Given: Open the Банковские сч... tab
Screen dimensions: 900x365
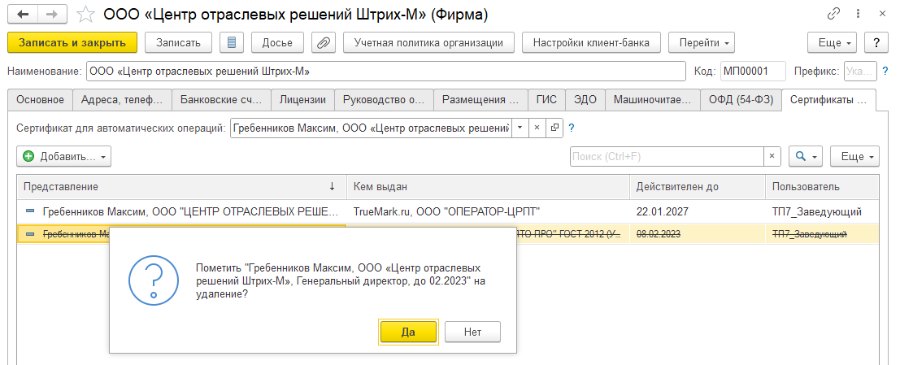Looking at the screenshot, I should click(x=221, y=99).
